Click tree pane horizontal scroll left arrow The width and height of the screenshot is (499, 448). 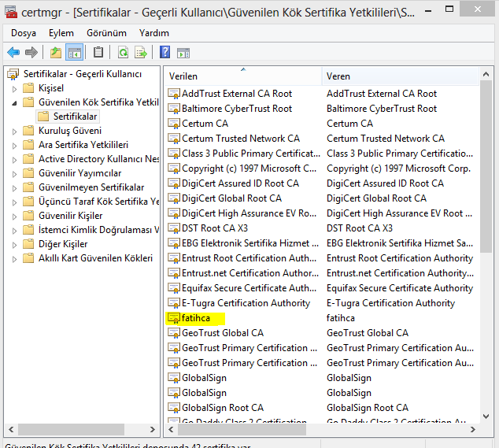(x=11, y=430)
